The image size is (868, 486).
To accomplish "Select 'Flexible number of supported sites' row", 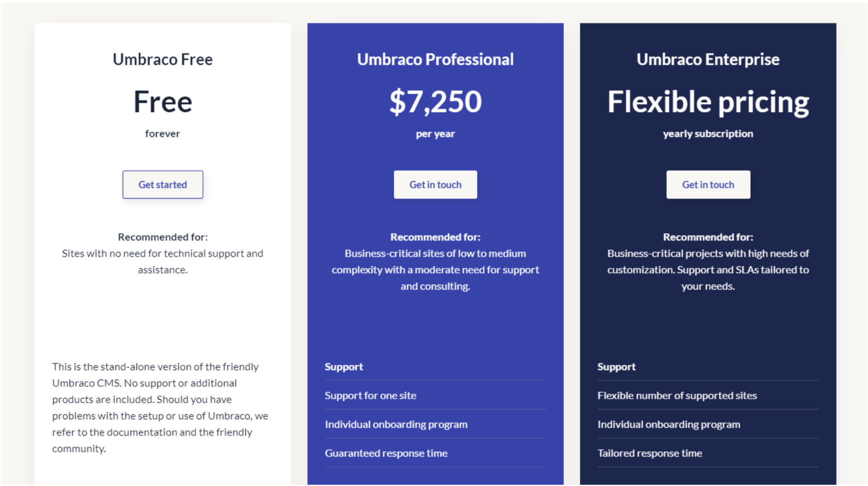I will [677, 395].
